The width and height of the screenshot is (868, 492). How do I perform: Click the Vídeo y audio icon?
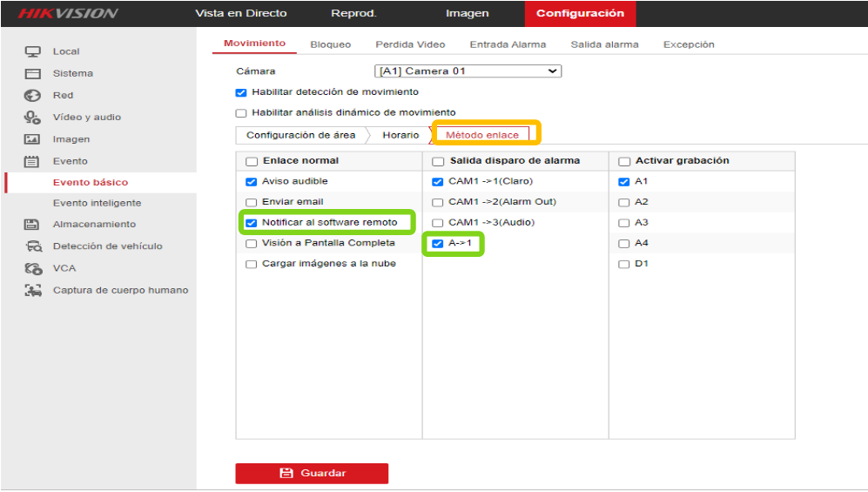33,118
